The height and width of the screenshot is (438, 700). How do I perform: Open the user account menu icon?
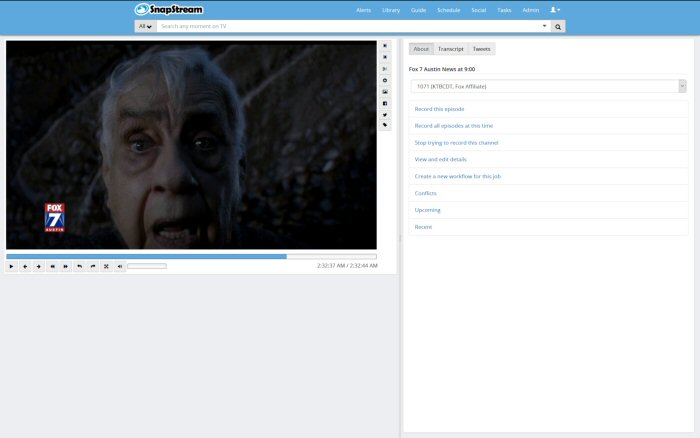pos(555,10)
